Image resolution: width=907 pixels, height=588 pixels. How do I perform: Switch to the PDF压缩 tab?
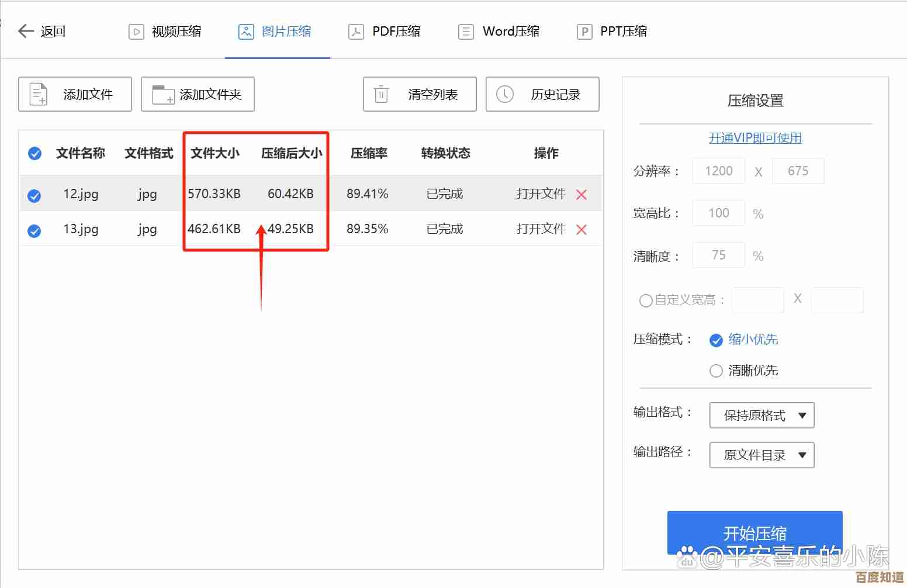[x=385, y=32]
